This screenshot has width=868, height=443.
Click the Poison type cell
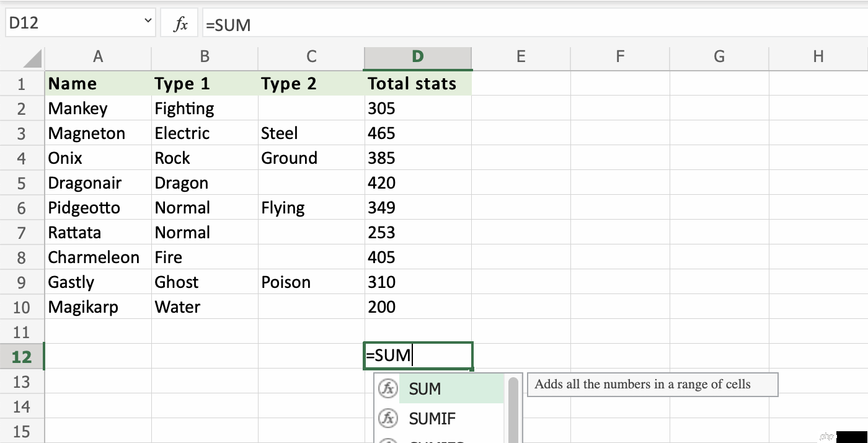[x=311, y=282]
